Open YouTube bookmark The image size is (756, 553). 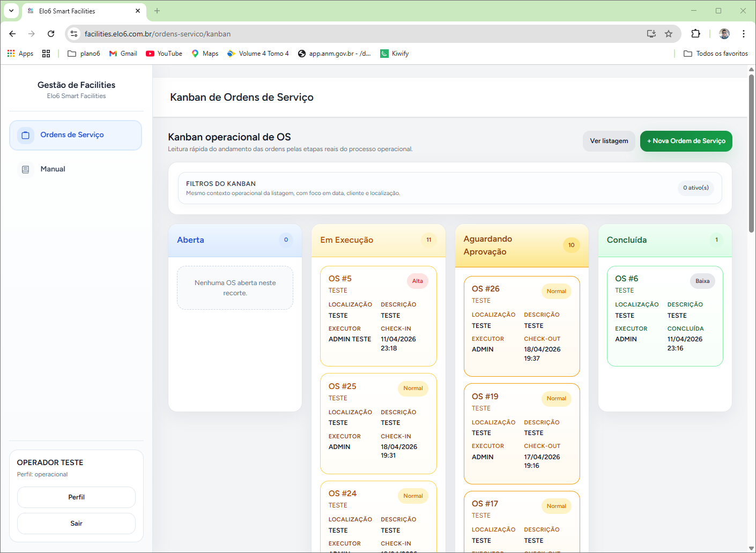pos(164,54)
